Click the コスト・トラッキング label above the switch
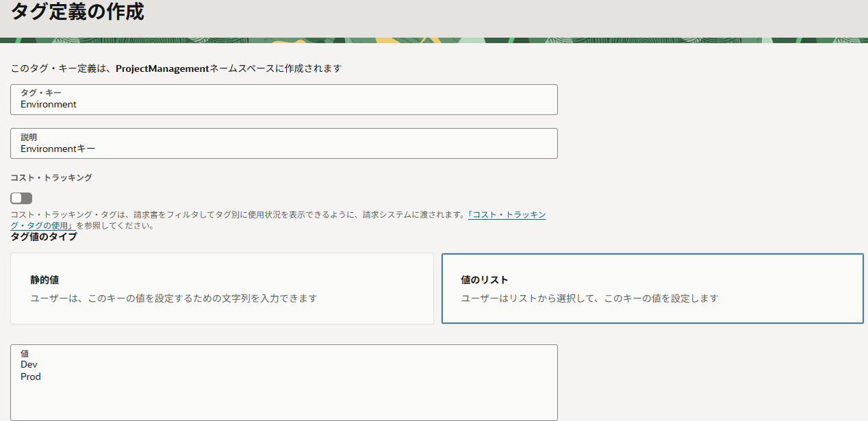The image size is (868, 421). click(51, 177)
